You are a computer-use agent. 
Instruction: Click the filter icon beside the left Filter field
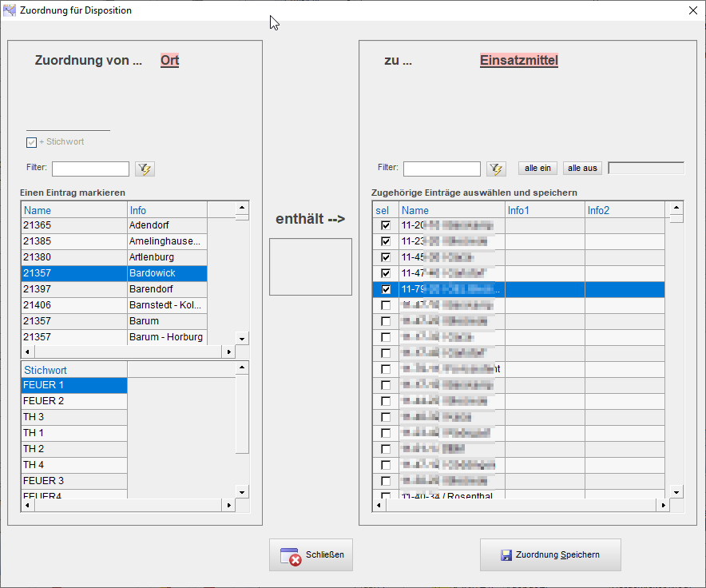[145, 169]
